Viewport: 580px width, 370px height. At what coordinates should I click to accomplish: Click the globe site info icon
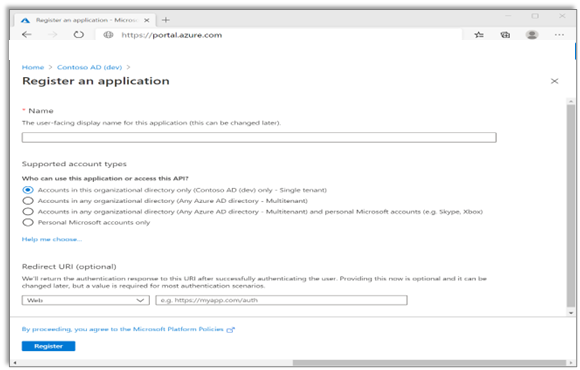(108, 35)
